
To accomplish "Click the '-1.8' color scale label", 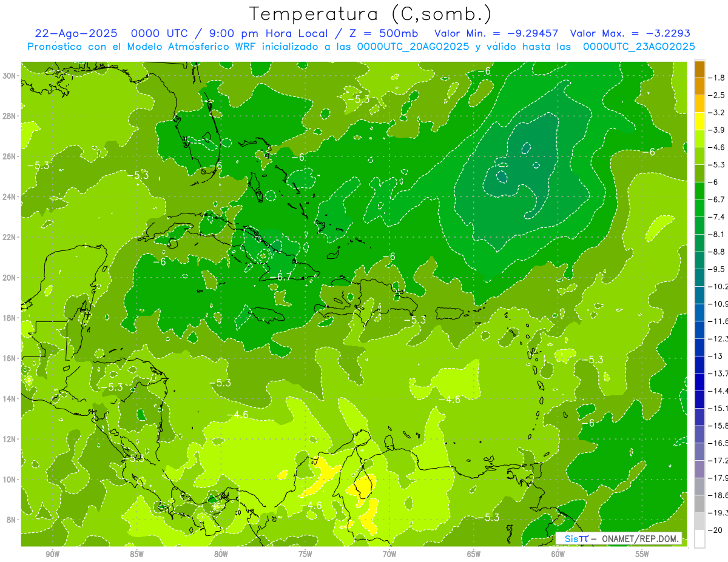I will pyautogui.click(x=717, y=78).
